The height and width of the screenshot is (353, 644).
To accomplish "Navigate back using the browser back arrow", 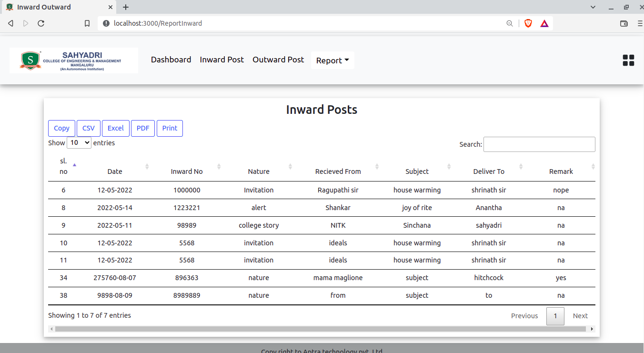I will click(x=10, y=23).
